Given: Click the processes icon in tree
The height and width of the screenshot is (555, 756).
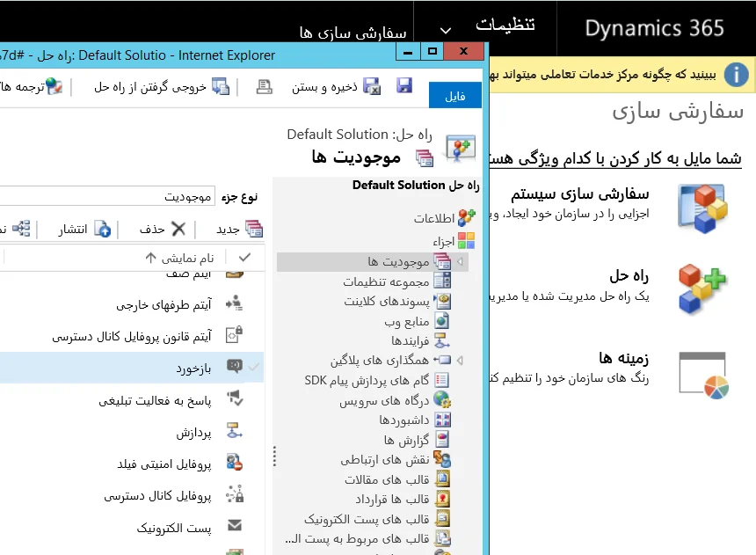Looking at the screenshot, I should (x=442, y=340).
